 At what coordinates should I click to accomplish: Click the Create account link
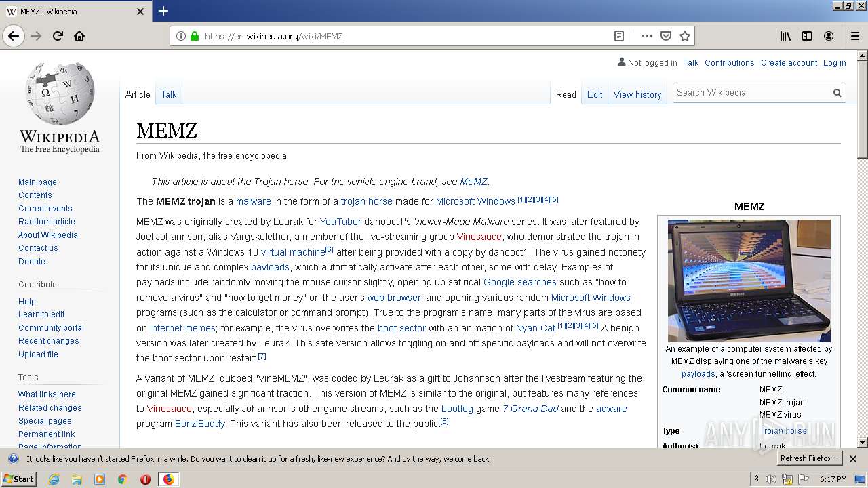789,62
